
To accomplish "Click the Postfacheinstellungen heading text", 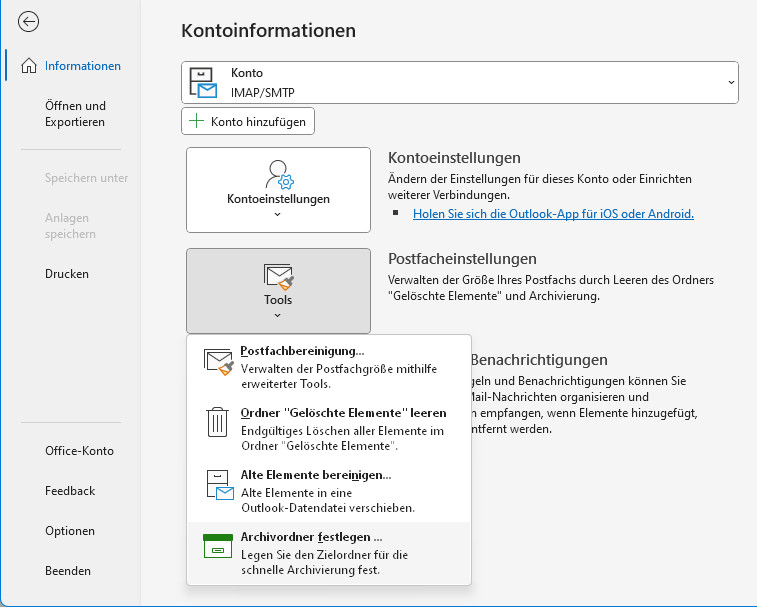I will pyautogui.click(x=462, y=258).
